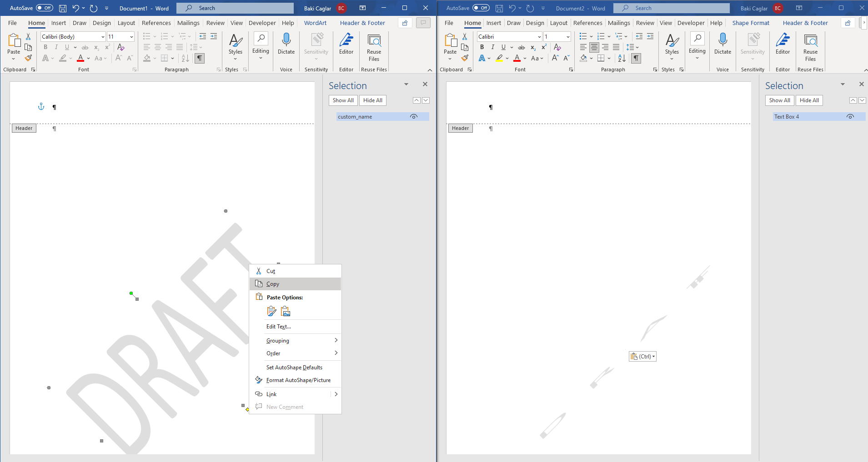The width and height of the screenshot is (868, 462).
Task: Click Format AutoShape/Picture menu entry
Action: point(296,380)
